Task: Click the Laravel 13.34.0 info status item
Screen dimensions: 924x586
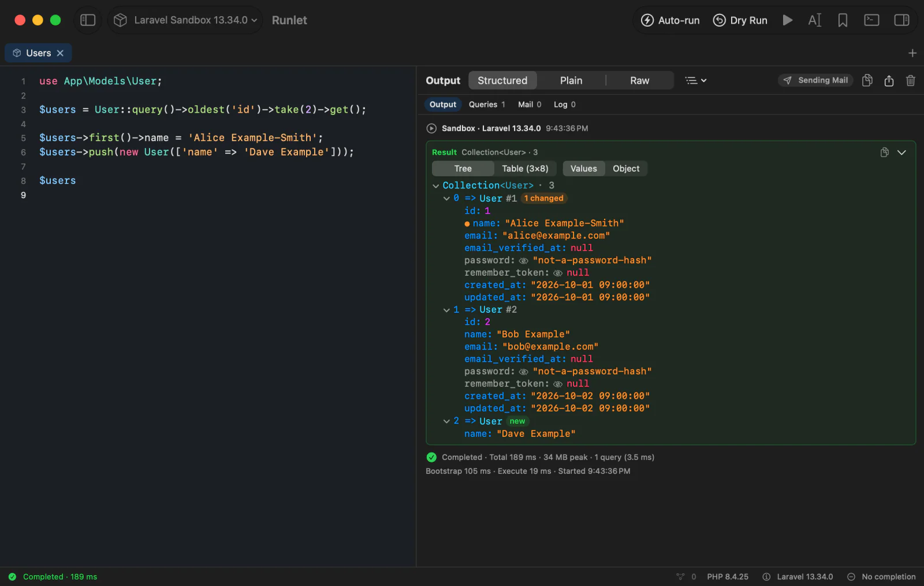Action: 798,577
